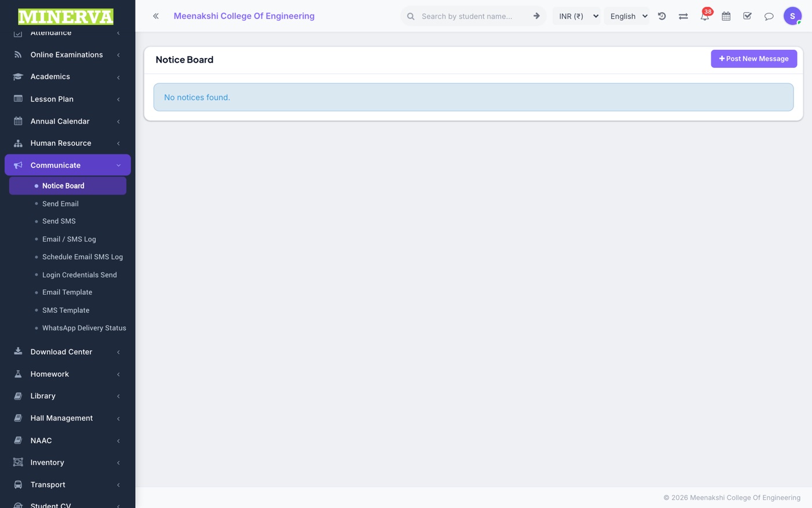Click the 'No notices found.' message
The width and height of the screenshot is (812, 508).
[197, 98]
